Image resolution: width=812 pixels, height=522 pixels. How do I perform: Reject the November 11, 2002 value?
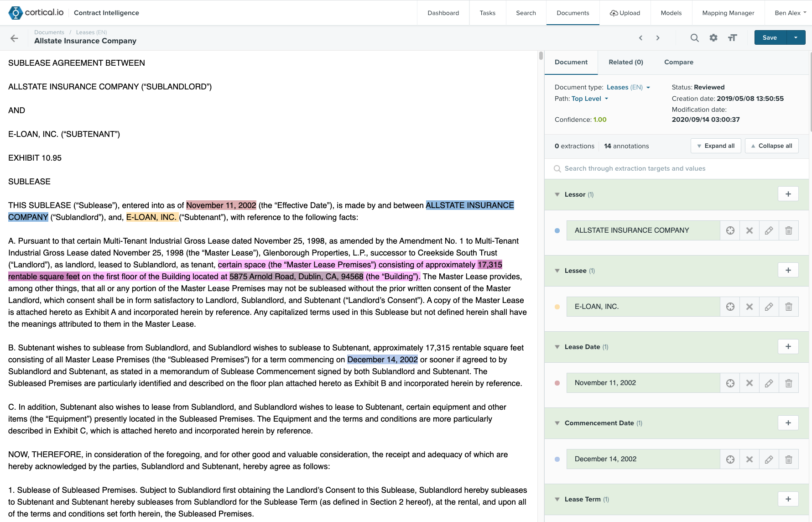click(750, 383)
